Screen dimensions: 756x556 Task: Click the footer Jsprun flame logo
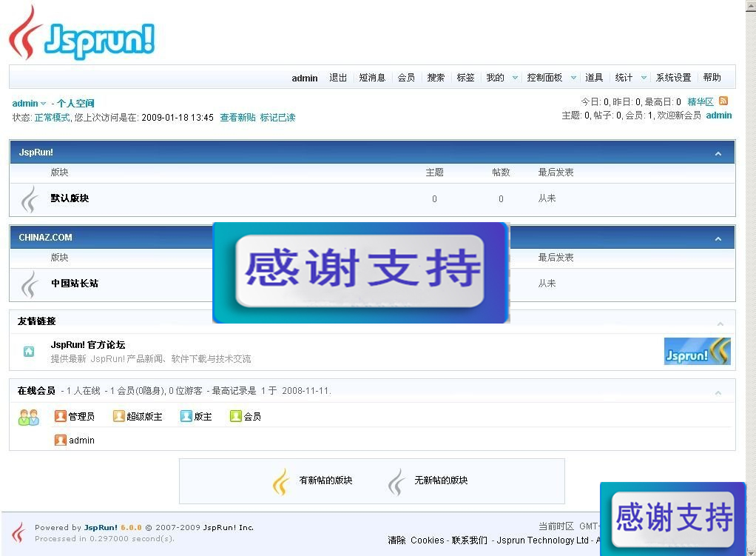tap(18, 532)
